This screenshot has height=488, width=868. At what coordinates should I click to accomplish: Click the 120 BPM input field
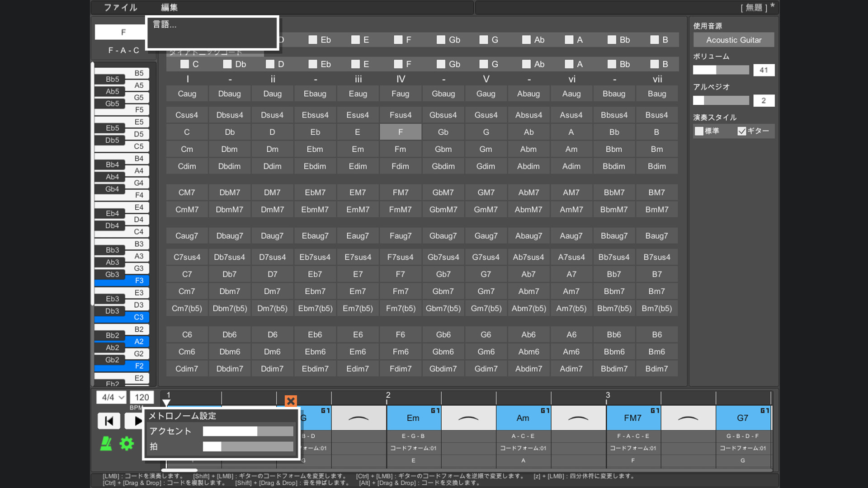[142, 397]
